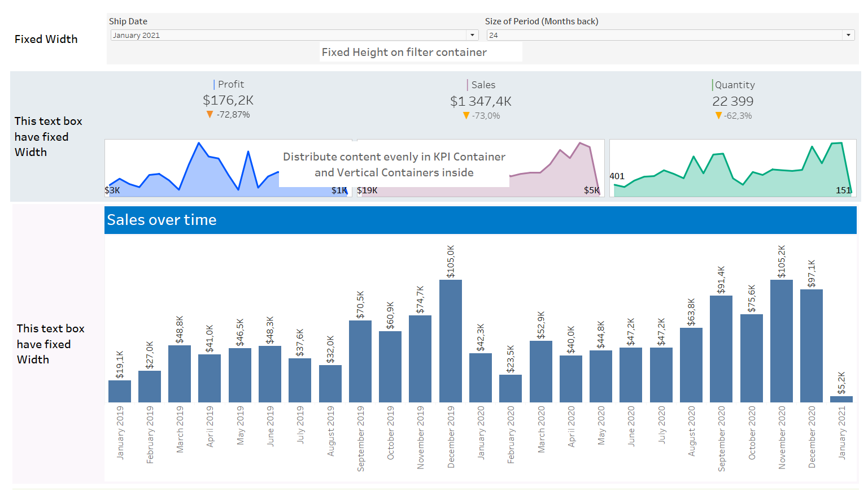Select the November 2020 sales bar
The height and width of the screenshot is (490, 868).
click(x=781, y=341)
